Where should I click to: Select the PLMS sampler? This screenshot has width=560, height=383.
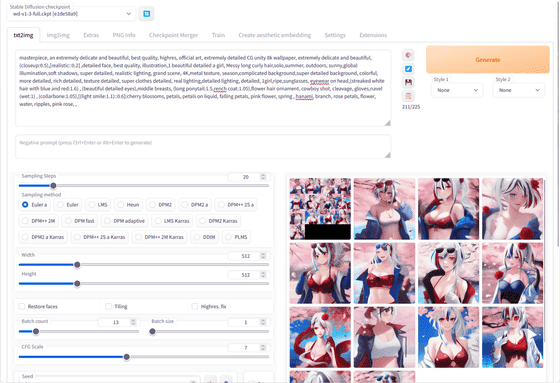tap(236, 237)
